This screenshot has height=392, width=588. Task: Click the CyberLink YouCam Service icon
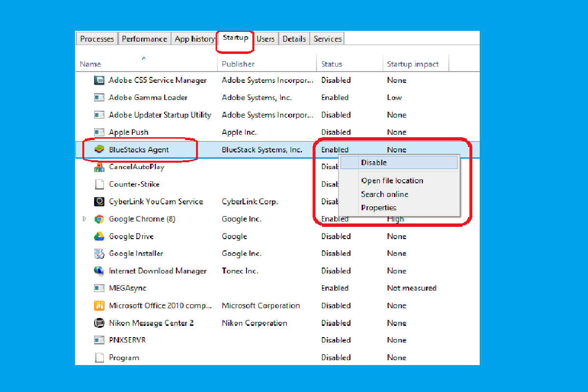(99, 201)
